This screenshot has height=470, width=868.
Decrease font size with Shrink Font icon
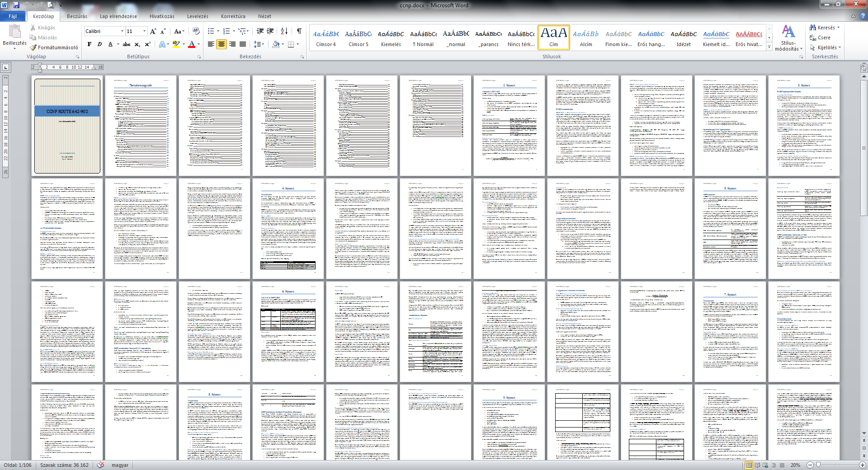(x=163, y=31)
